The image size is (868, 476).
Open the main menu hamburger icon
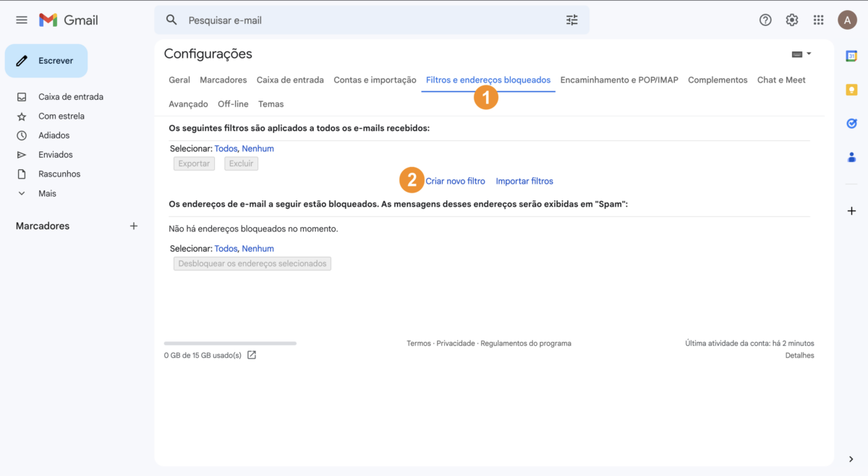(22, 20)
